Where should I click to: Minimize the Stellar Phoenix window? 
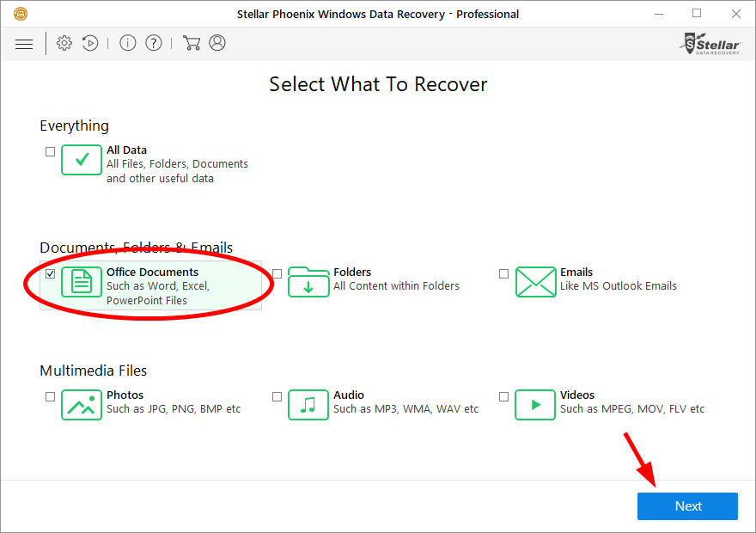point(659,14)
